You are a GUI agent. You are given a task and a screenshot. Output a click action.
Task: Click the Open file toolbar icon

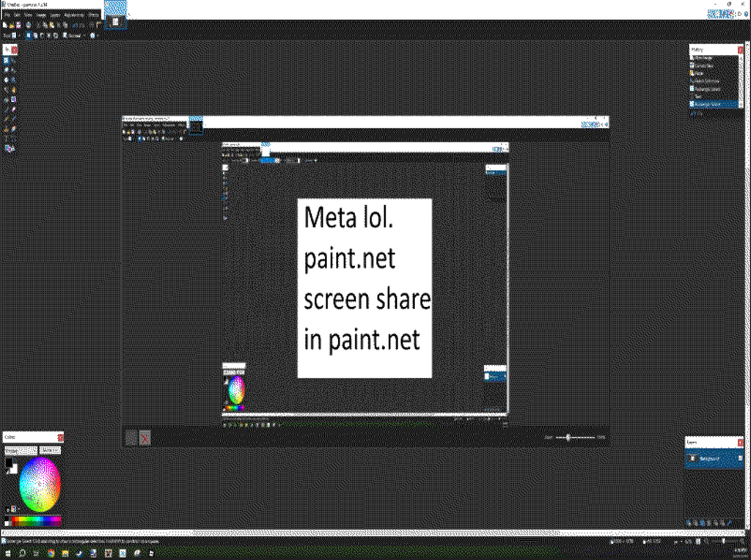(12, 25)
